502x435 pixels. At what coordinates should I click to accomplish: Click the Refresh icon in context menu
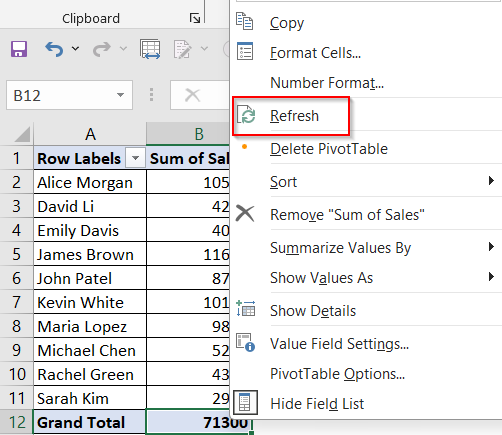click(246, 115)
